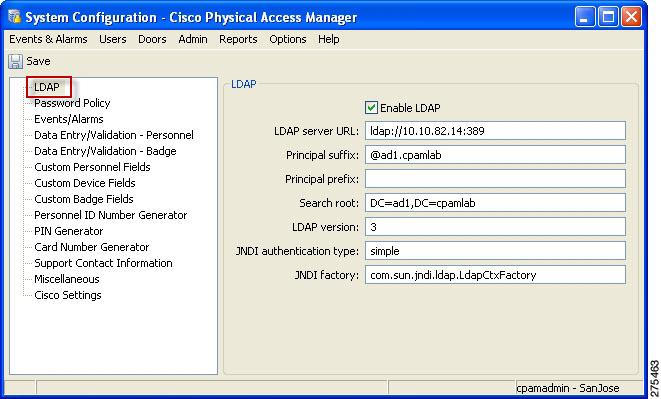
Task: Click the empty Principal prefix field
Action: tap(495, 179)
